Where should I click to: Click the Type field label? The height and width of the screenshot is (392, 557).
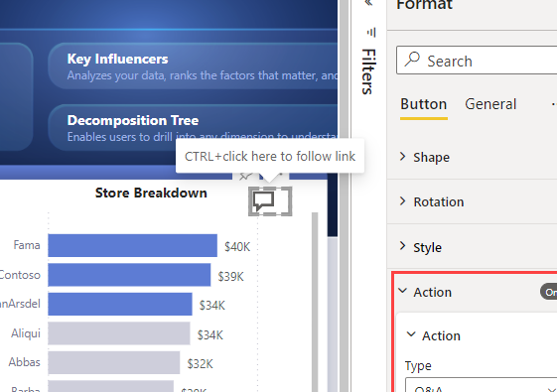coord(418,366)
